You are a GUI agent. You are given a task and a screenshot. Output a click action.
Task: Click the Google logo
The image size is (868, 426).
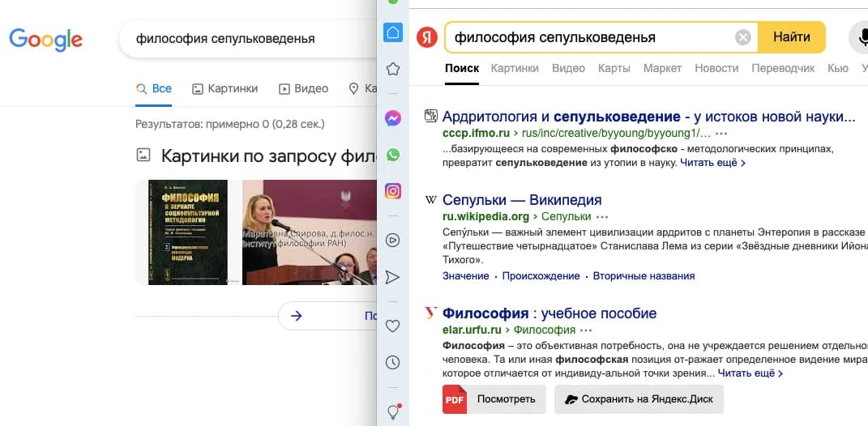point(46,40)
